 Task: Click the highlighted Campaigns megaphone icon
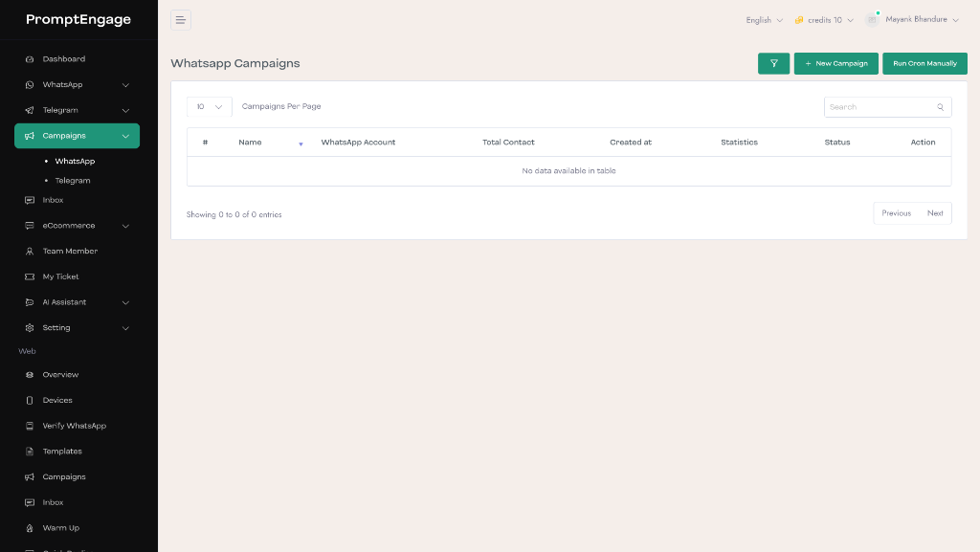(30, 136)
